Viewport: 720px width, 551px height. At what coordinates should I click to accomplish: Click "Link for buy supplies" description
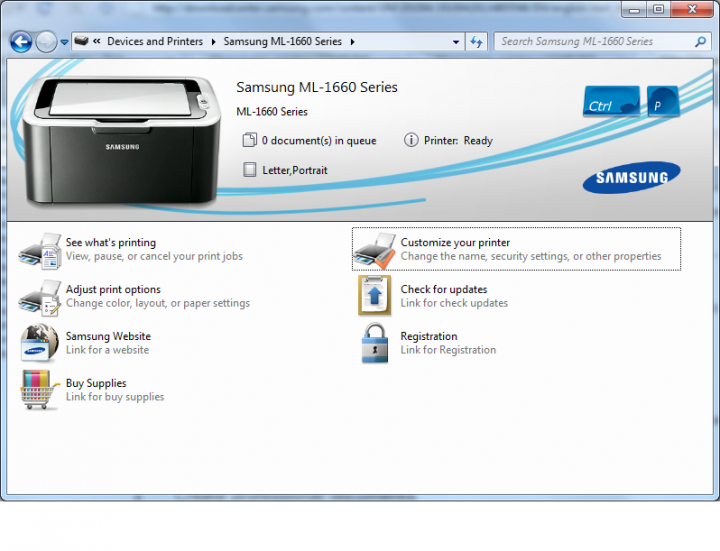point(115,397)
